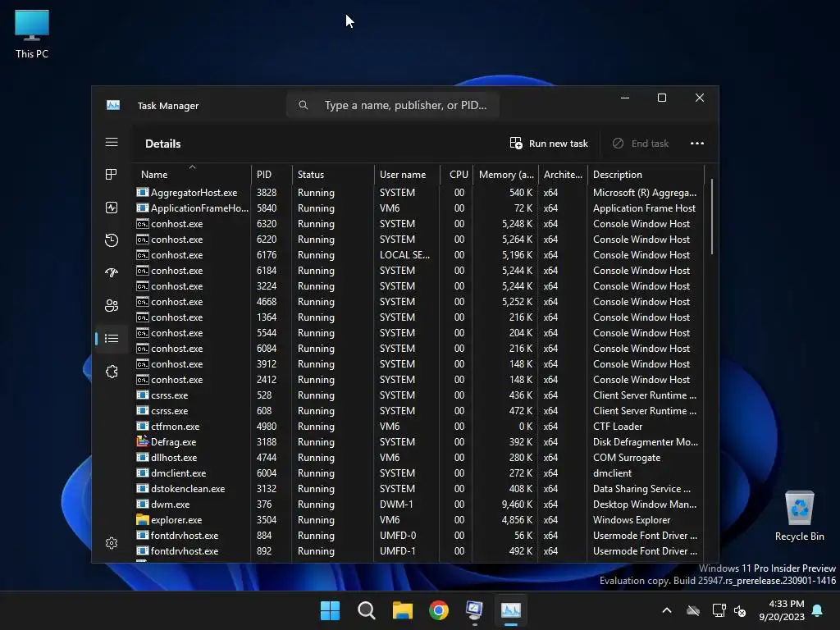840x630 pixels.
Task: Click the Desktop Window Man... description
Action: 645,504
